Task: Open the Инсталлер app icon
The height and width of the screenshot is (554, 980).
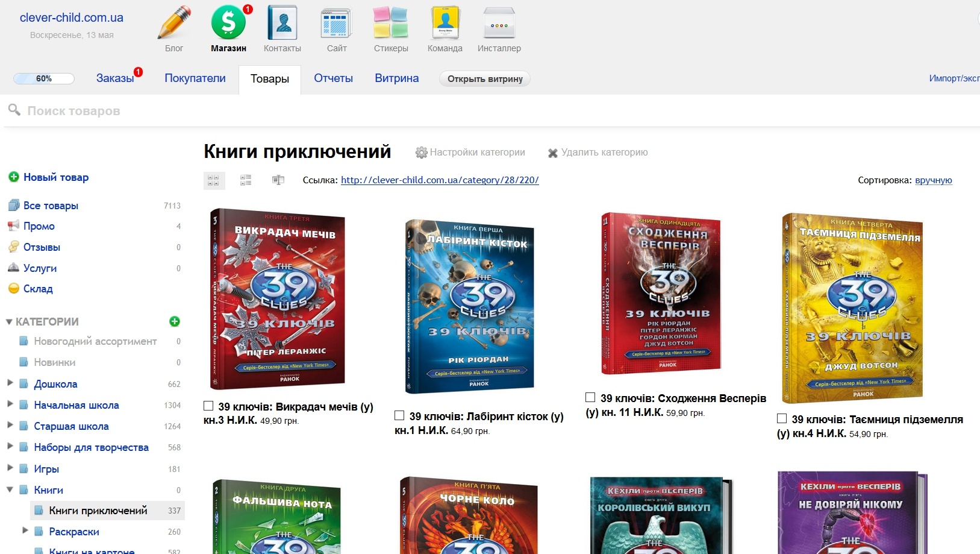Action: [499, 24]
